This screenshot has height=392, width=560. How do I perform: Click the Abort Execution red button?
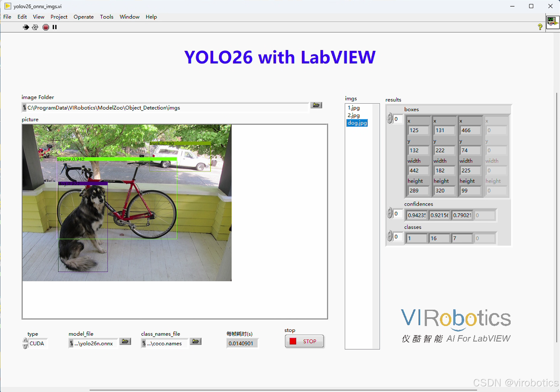tap(46, 27)
